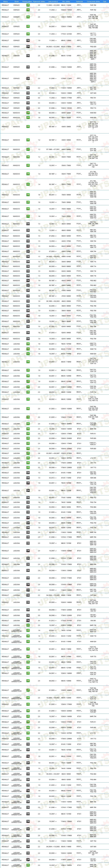Click diesel ON icon for Espace 1.9 85kW/116KM row

(28, 46)
